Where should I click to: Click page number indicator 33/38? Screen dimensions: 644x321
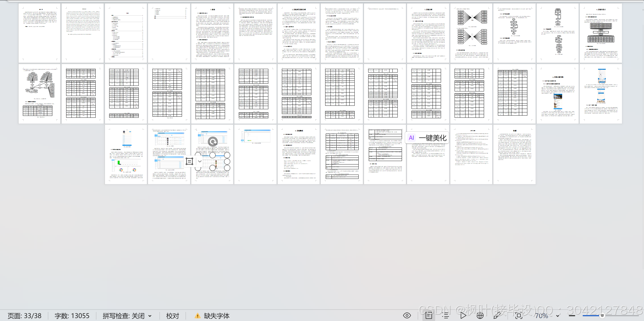pos(24,316)
